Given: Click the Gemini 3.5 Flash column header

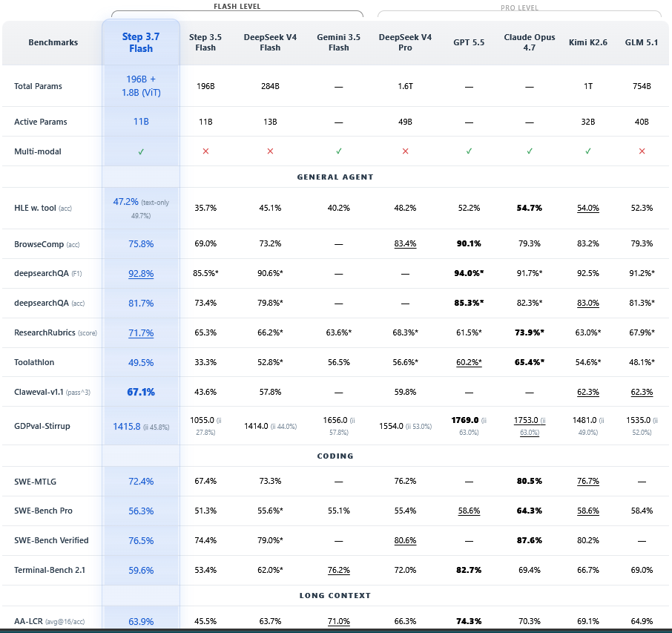Looking at the screenshot, I should pos(338,42).
